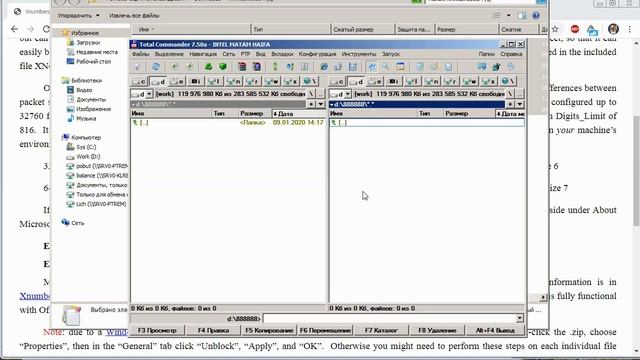Click the monitor icon near Папки menu
The image size is (640, 360).
[x=482, y=67]
